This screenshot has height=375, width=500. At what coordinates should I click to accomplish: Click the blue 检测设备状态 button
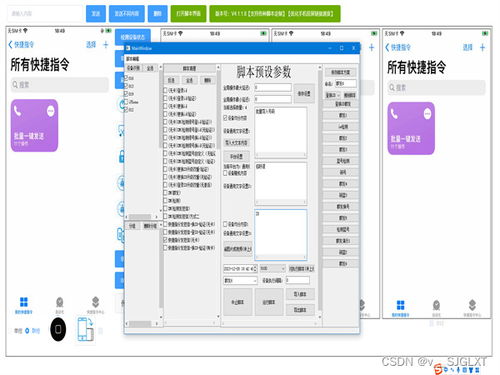133,37
